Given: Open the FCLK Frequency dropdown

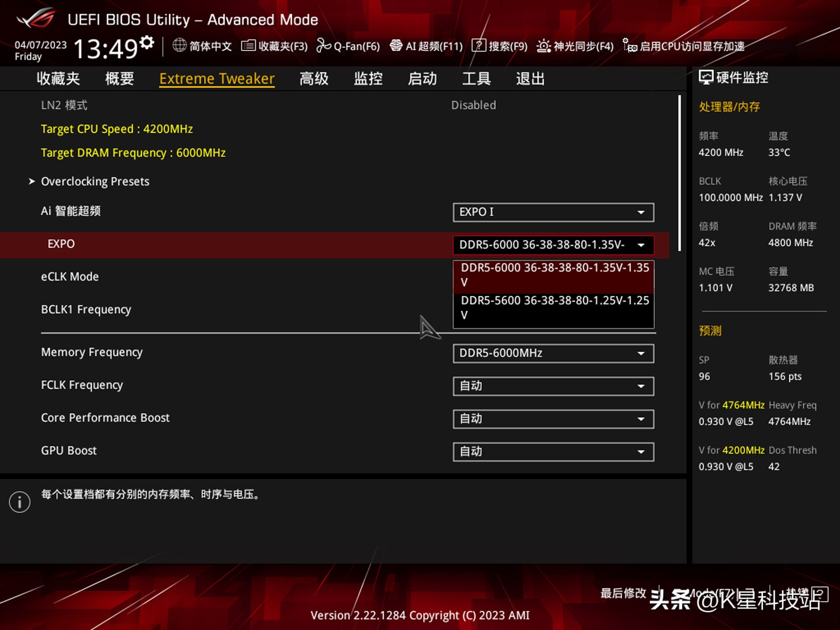Looking at the screenshot, I should (x=553, y=386).
